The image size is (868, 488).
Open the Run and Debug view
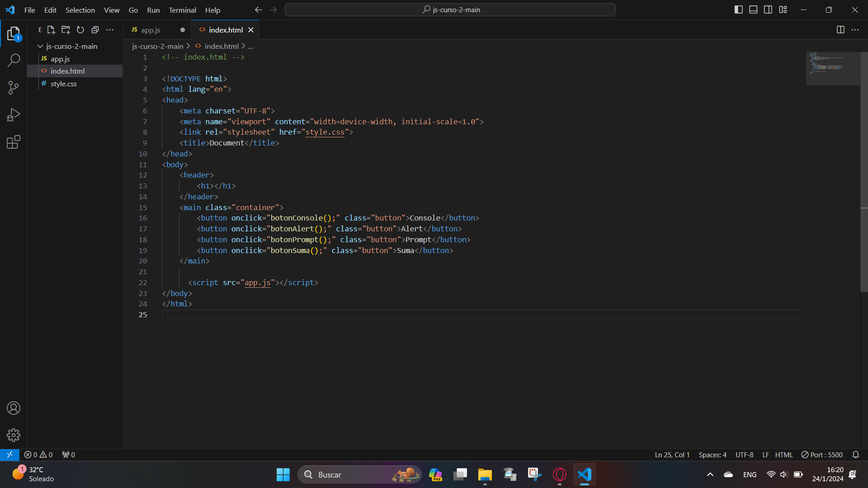14,115
